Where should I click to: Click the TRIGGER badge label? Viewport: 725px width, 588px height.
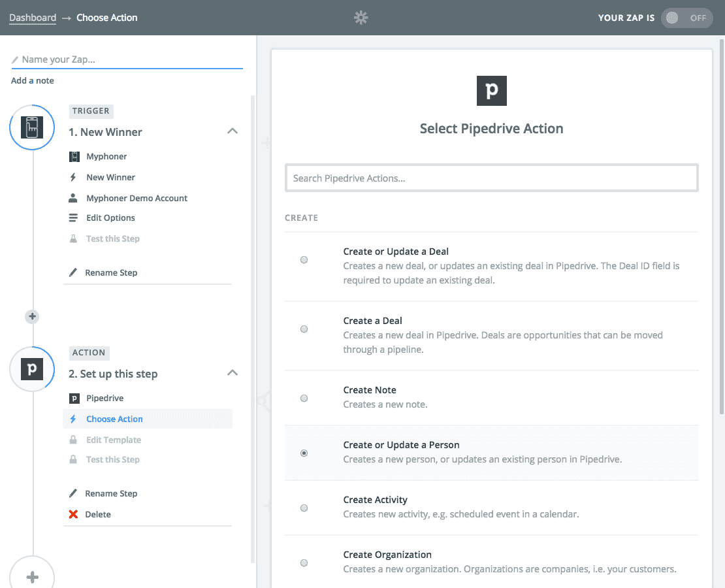point(91,111)
